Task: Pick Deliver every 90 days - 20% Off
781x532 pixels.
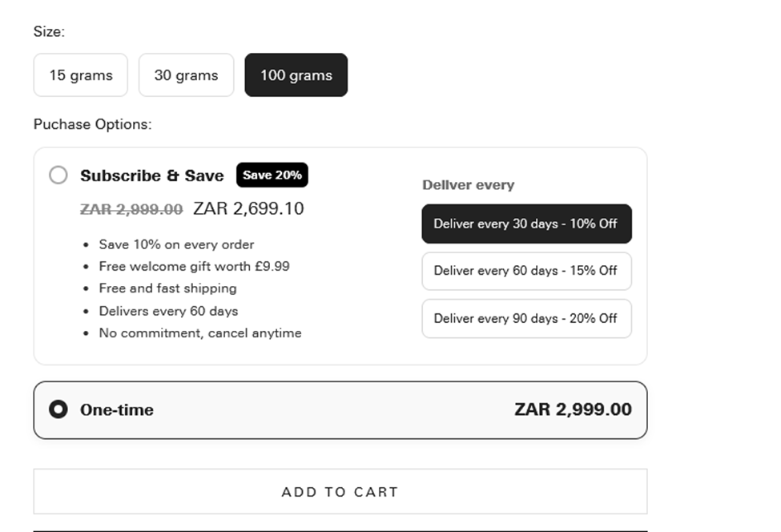Action: tap(526, 318)
